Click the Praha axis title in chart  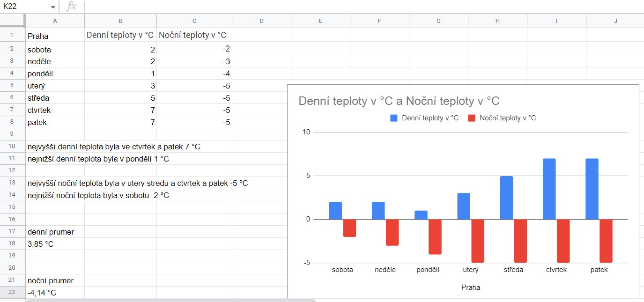pos(471,287)
